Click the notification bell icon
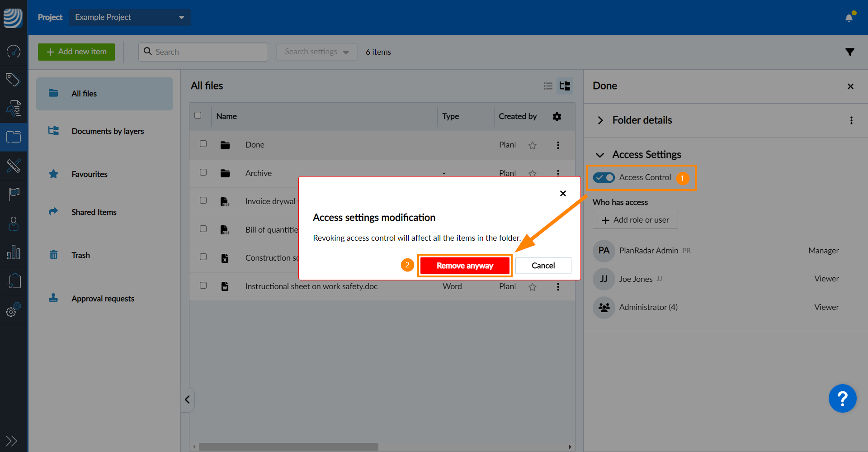 click(x=849, y=18)
